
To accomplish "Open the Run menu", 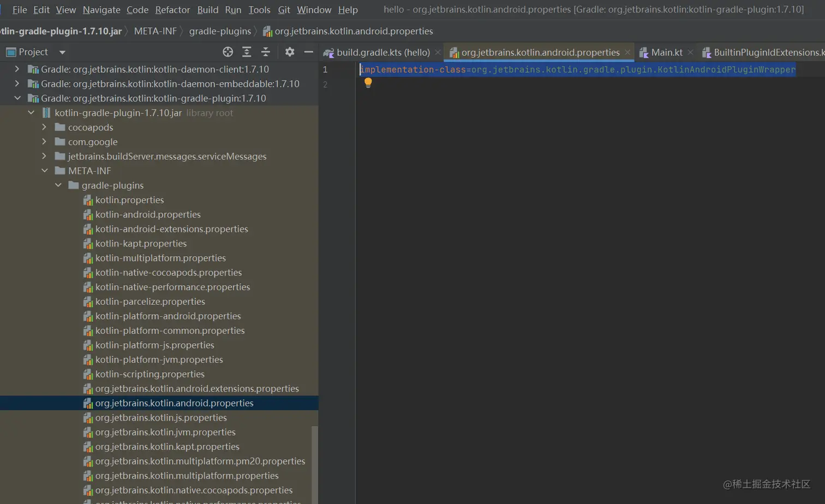I will click(233, 10).
